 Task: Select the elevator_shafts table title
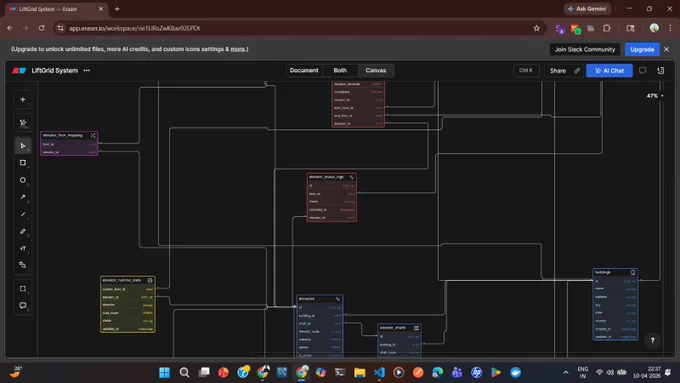click(x=392, y=327)
